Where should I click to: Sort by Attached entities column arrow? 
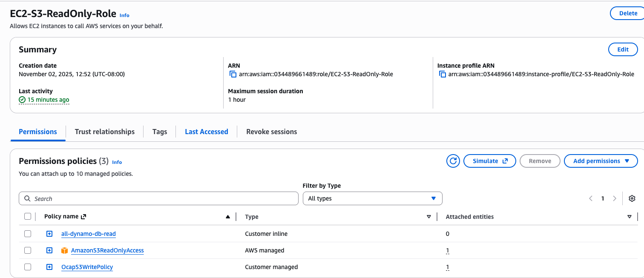pyautogui.click(x=629, y=217)
